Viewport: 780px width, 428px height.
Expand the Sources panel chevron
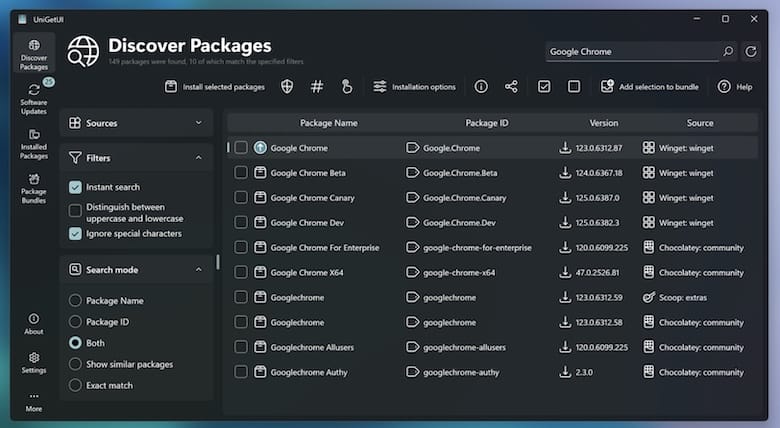(x=199, y=122)
